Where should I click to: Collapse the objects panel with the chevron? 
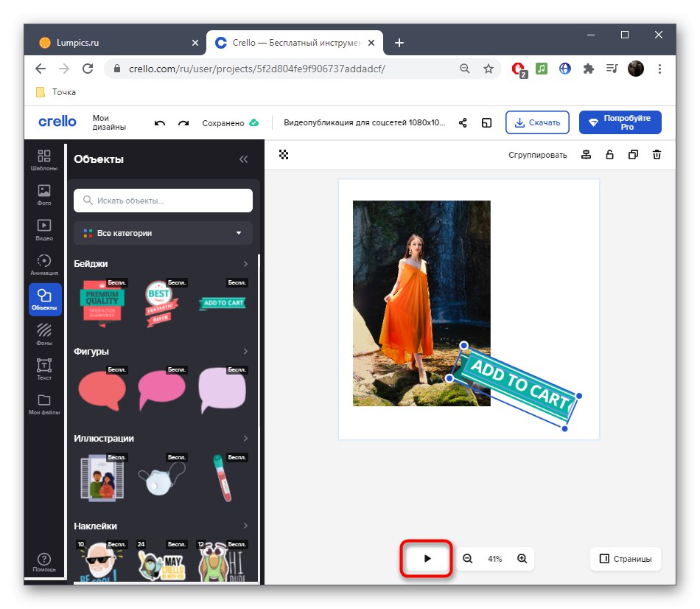tap(244, 159)
